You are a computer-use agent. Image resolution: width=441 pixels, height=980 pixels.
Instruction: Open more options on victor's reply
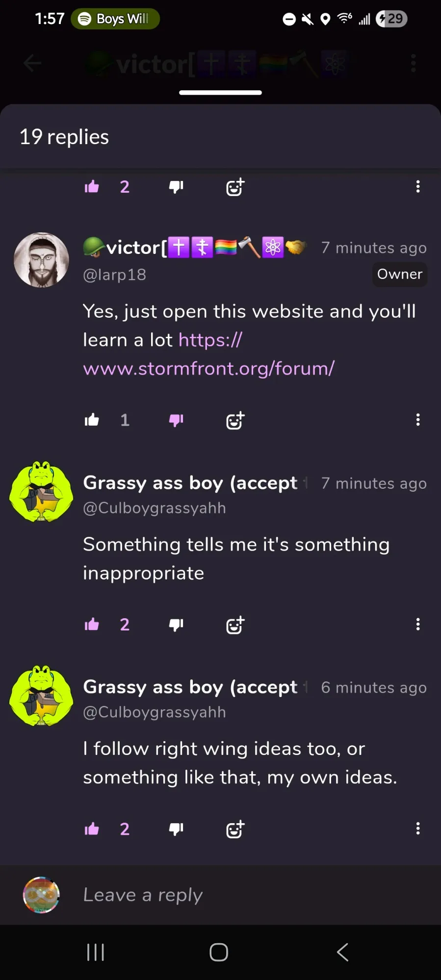click(x=418, y=420)
